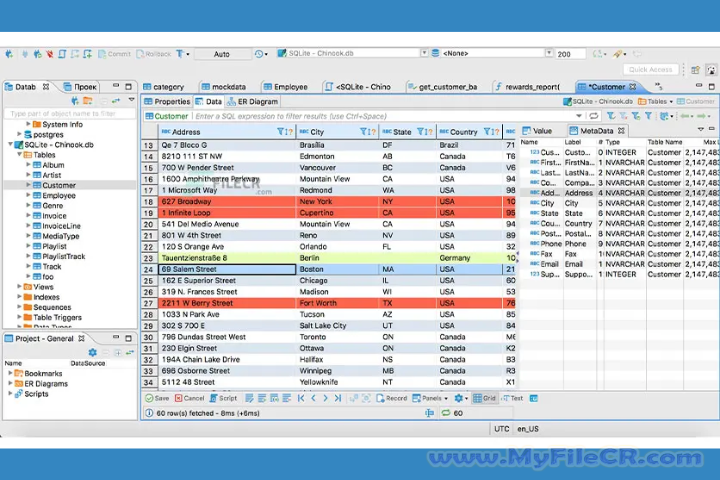Click the info icon beside 60 row(s) fetched
720x480 pixels.
click(149, 413)
